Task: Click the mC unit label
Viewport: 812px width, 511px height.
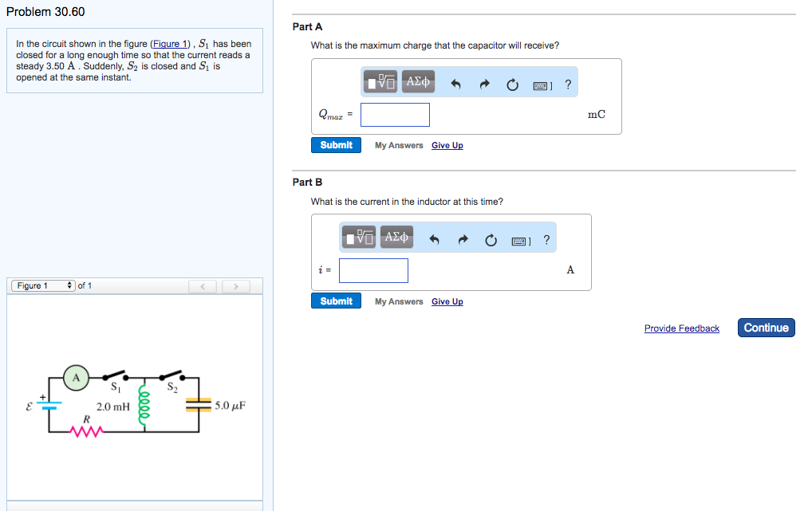Action: [596, 115]
